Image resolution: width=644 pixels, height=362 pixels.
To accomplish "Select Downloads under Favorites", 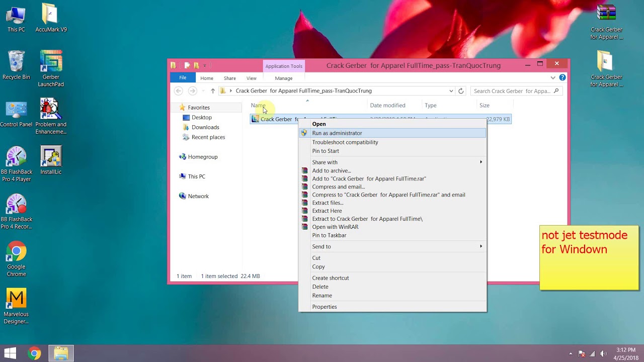I will click(x=205, y=127).
